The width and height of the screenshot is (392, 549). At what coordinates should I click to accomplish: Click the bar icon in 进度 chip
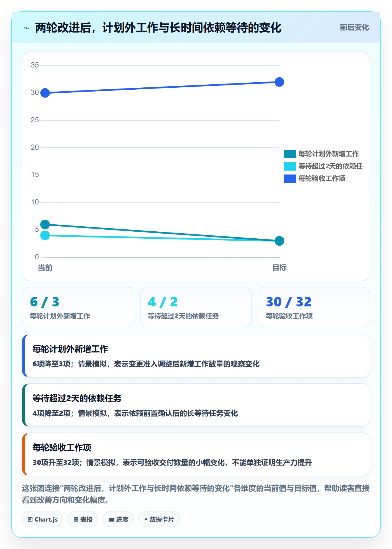[x=111, y=520]
